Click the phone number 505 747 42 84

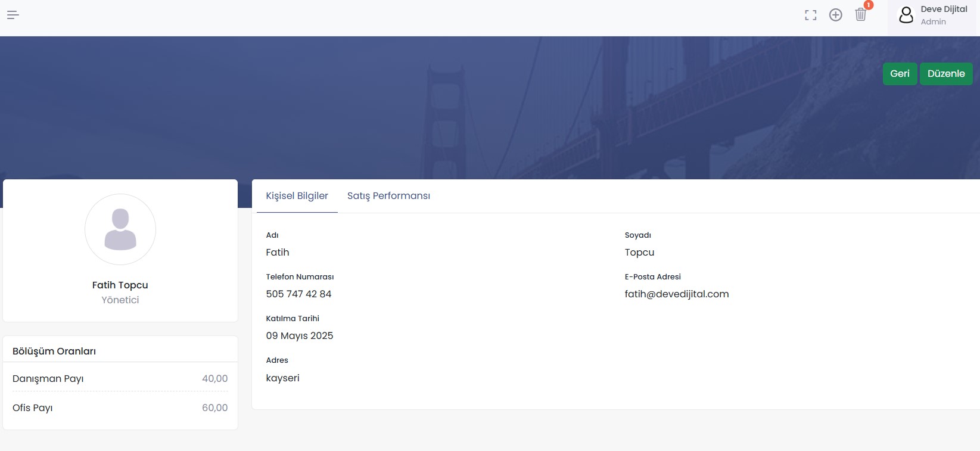coord(298,294)
